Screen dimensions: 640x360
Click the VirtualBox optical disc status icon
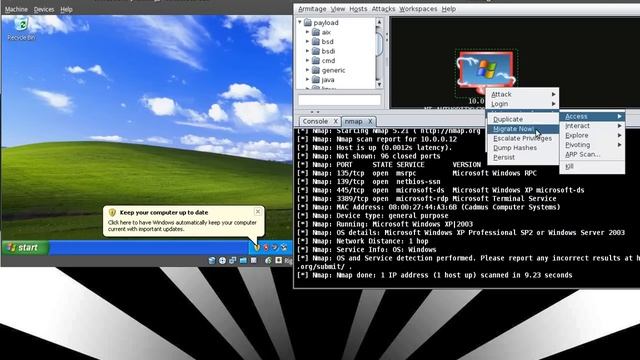tap(222, 260)
